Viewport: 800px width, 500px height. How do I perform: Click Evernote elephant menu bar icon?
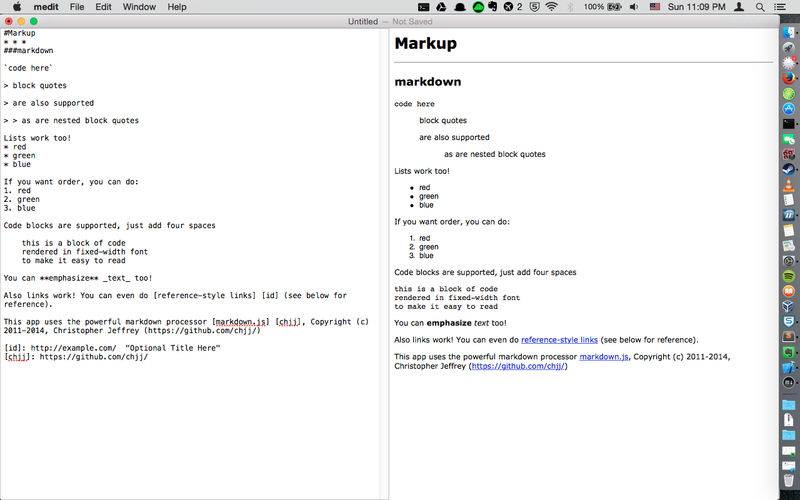tap(492, 7)
